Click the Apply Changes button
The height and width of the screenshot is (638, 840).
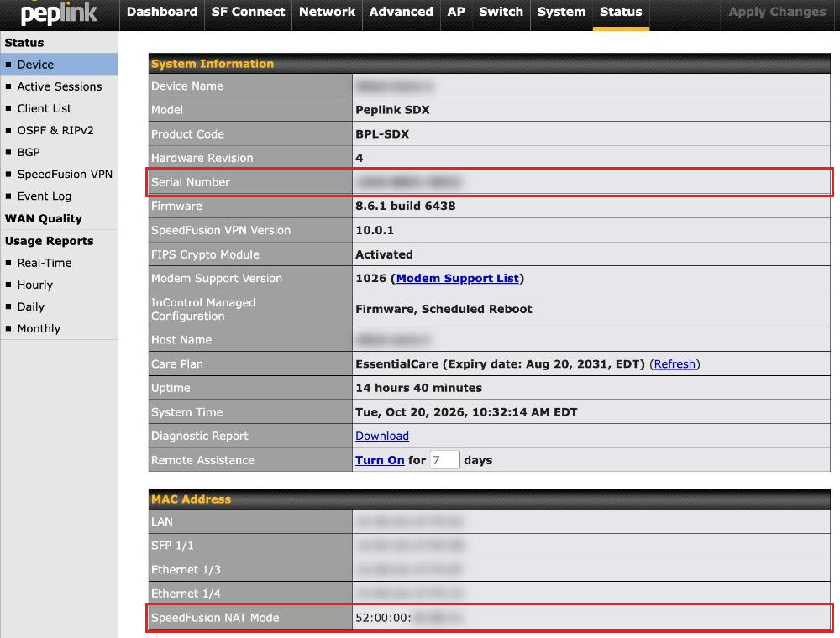click(777, 12)
